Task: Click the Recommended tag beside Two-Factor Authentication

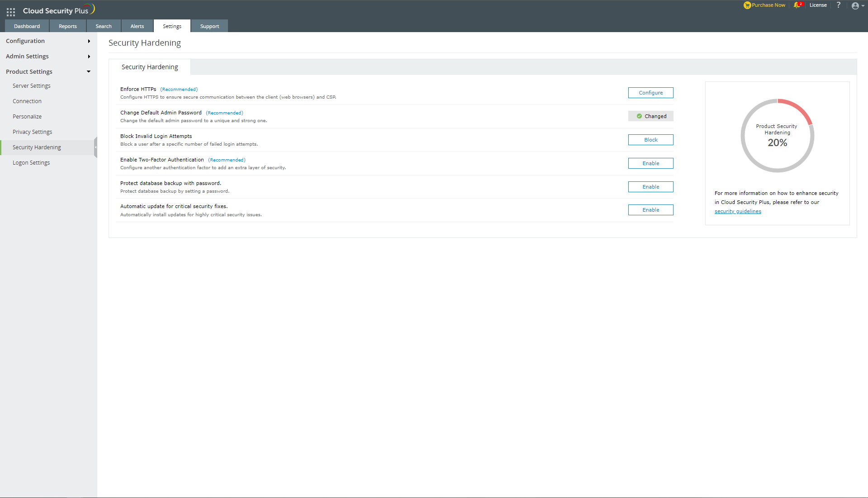Action: [227, 160]
